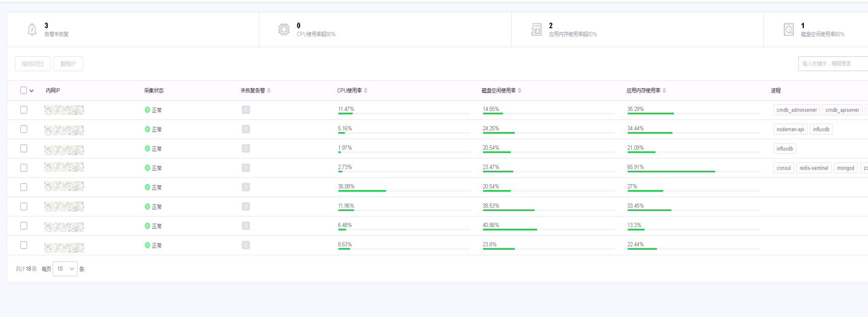Image resolution: width=868 pixels, height=317 pixels.
Task: Select the checkbox for the 36.08% CPU row
Action: [23, 187]
